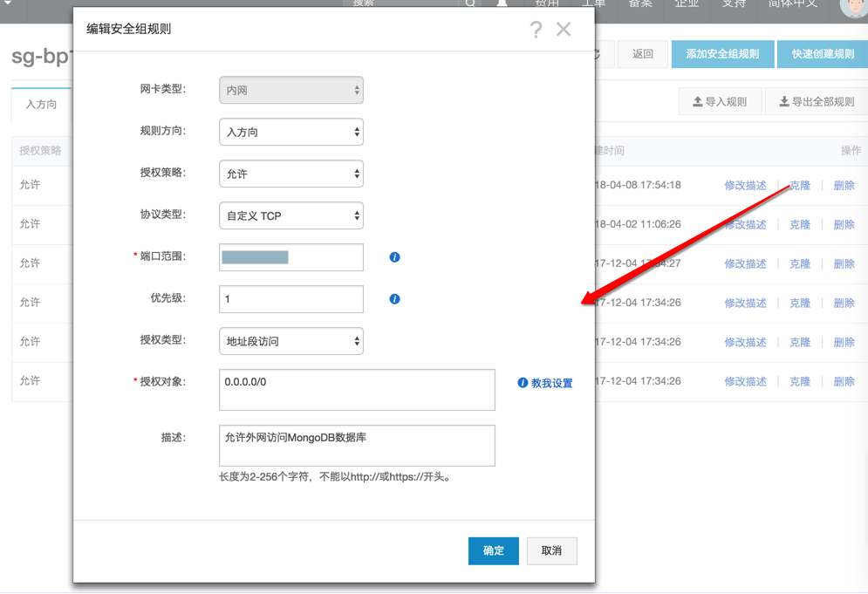Image resolution: width=868 pixels, height=594 pixels.
Task: Click the 优先级 input field
Action: coord(291,299)
